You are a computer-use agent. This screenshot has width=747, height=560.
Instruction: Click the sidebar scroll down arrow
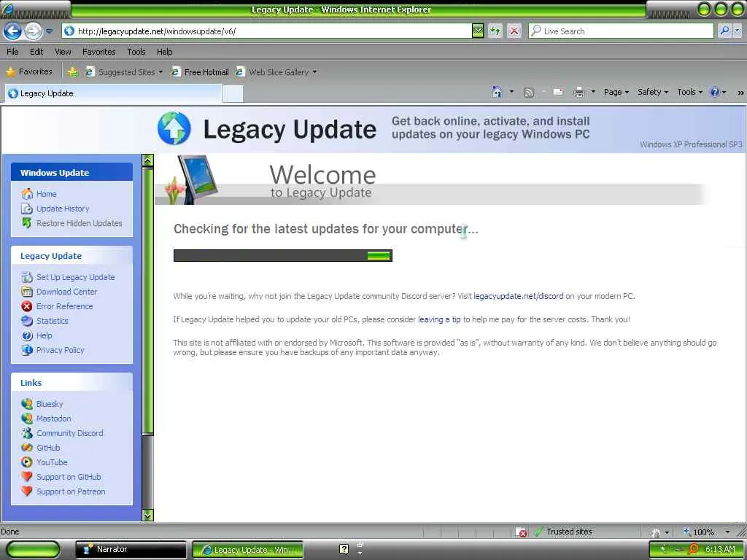pyautogui.click(x=147, y=516)
